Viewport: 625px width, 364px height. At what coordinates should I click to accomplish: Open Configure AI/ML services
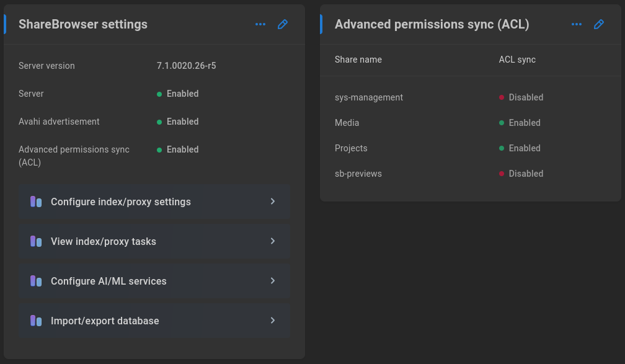click(x=154, y=281)
